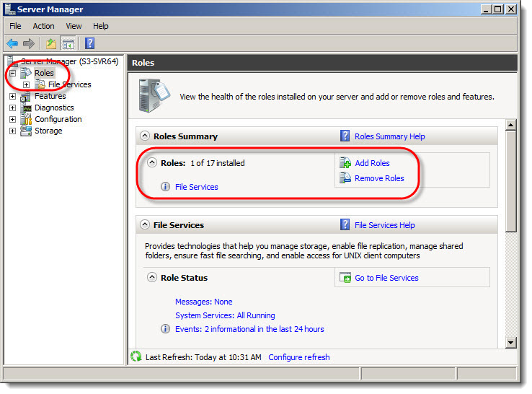Click 'Messages: None' link

coord(203,302)
